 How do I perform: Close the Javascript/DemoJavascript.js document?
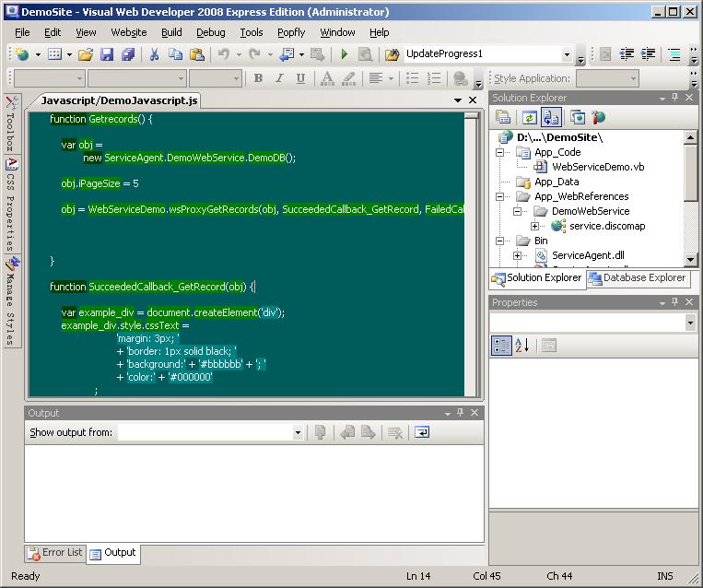473,100
